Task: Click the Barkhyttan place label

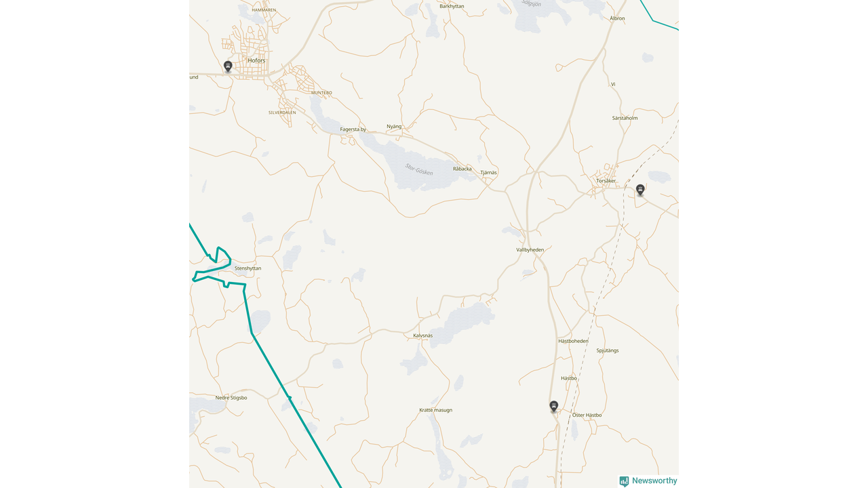Action: pos(452,6)
